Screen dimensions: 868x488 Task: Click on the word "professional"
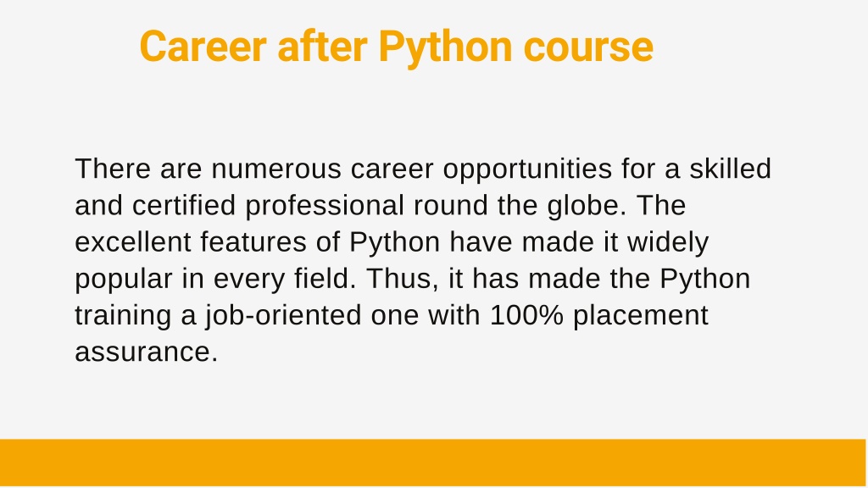coord(325,207)
